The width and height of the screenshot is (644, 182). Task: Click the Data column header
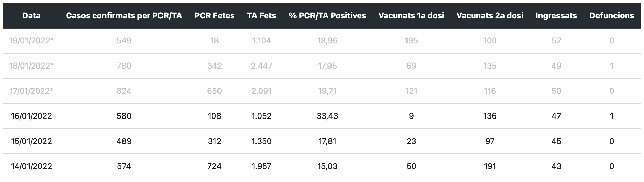(31, 16)
